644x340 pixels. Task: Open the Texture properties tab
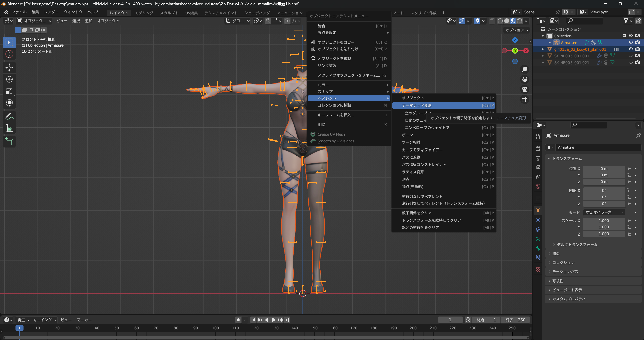(x=538, y=270)
